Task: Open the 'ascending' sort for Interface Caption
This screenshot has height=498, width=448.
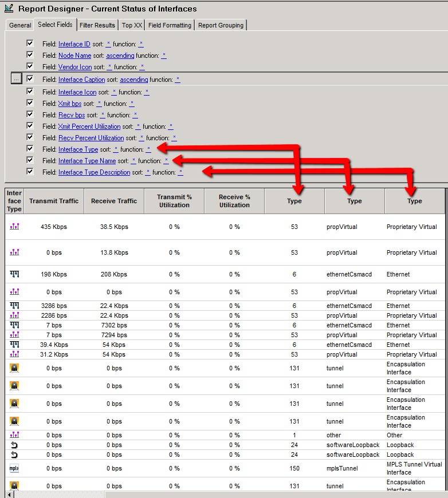Action: coord(134,80)
